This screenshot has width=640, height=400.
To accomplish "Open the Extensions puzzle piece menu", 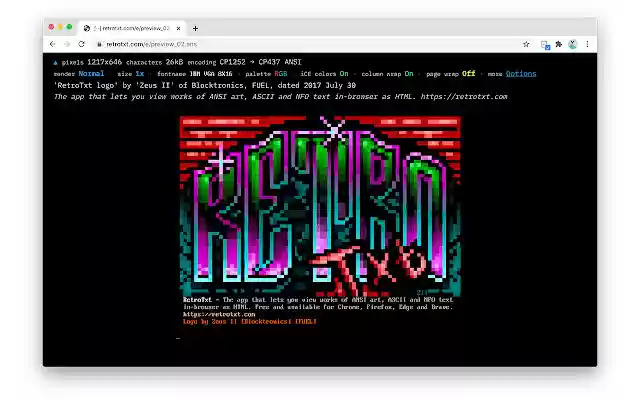I will 559,44.
